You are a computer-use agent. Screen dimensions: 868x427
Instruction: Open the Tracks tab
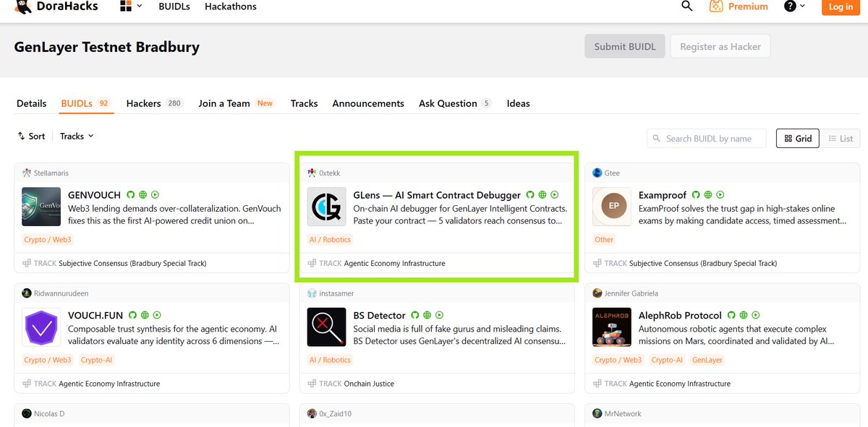[304, 103]
